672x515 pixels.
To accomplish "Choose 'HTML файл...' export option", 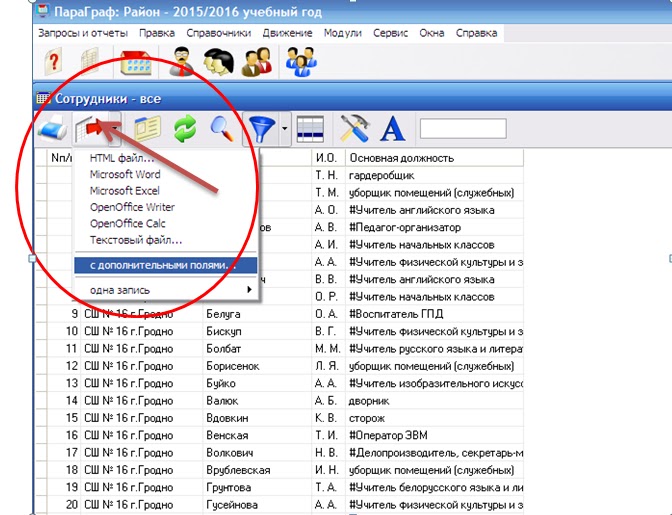I will click(x=166, y=158).
